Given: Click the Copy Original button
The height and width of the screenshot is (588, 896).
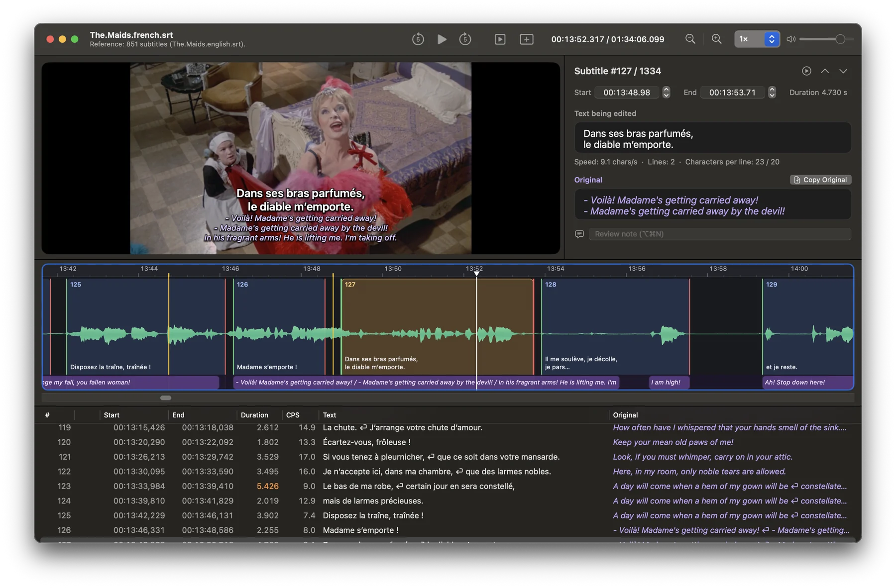Looking at the screenshot, I should [x=820, y=180].
